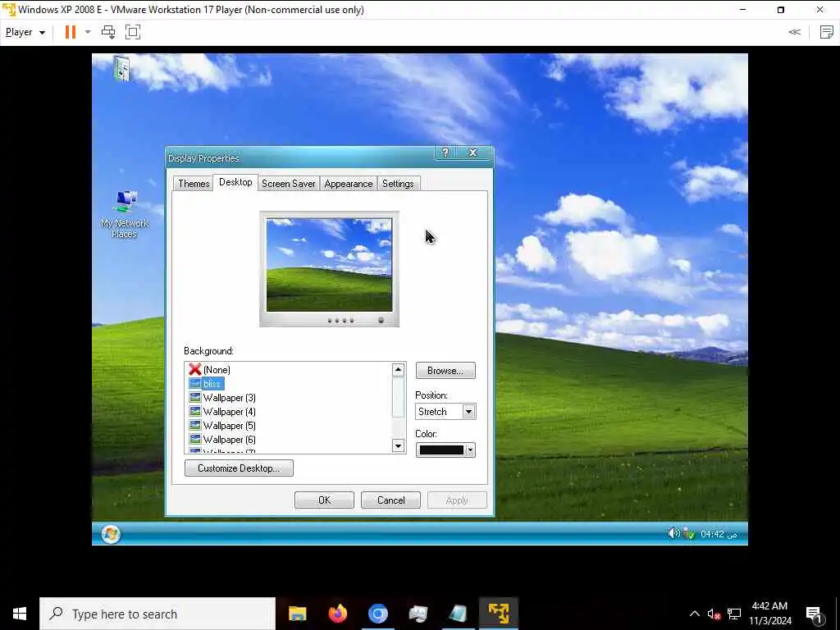Open the Appearance tab

[x=348, y=184]
